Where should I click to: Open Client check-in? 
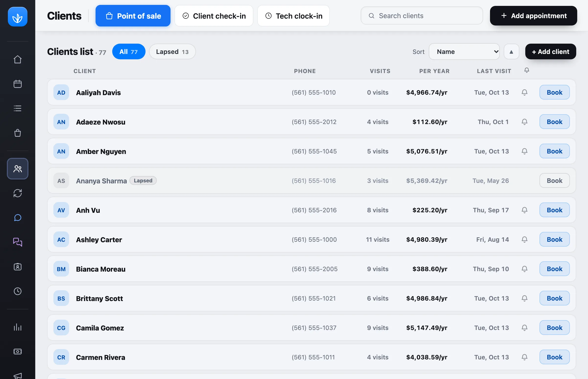click(214, 16)
